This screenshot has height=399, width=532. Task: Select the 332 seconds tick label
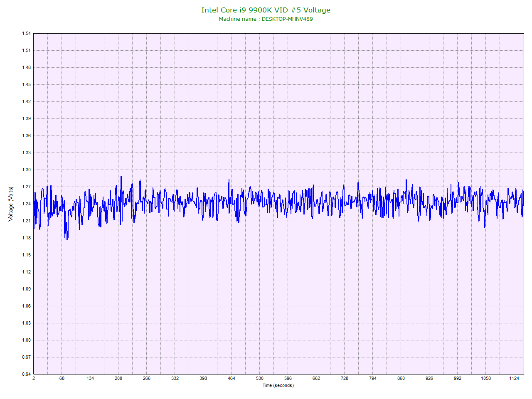[x=175, y=378]
